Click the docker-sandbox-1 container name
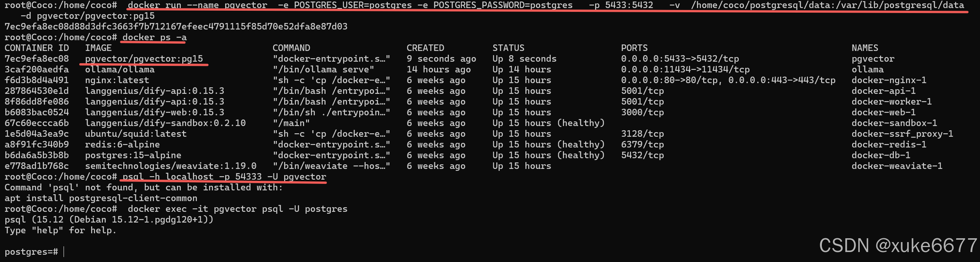This screenshot has width=980, height=262. 895,123
